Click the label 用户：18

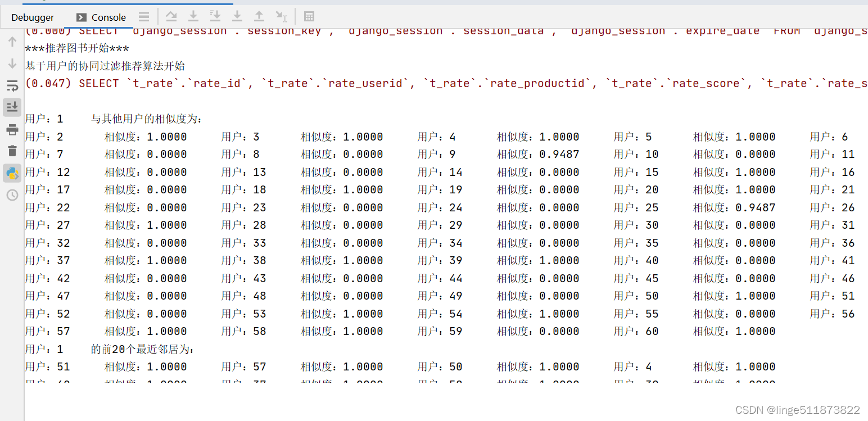tap(244, 190)
